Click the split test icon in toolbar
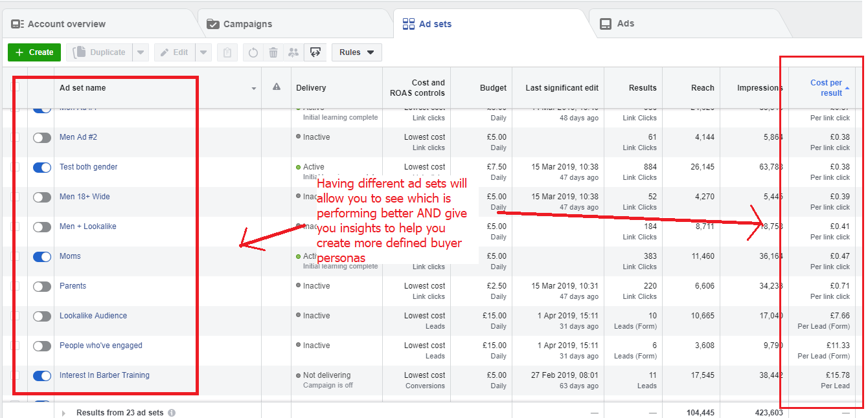This screenshot has width=868, height=418. pyautogui.click(x=315, y=52)
